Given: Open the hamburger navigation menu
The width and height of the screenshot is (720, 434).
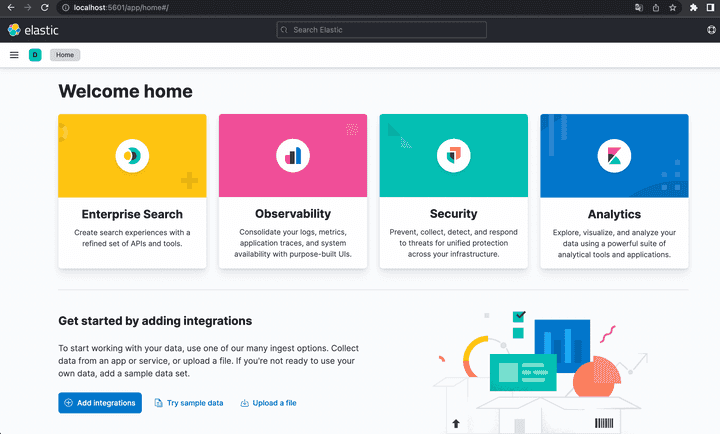Looking at the screenshot, I should (x=14, y=55).
